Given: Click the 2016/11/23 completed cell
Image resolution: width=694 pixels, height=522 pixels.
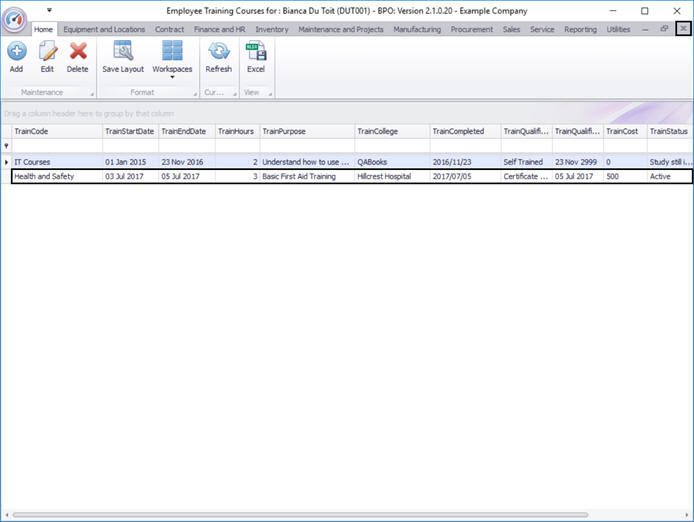Looking at the screenshot, I should tap(465, 162).
